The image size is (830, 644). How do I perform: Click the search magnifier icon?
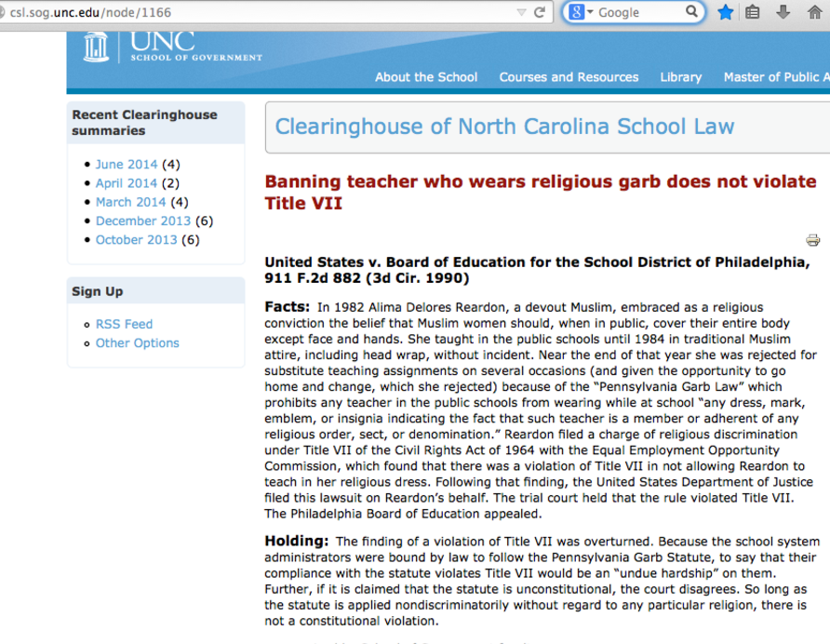point(691,12)
